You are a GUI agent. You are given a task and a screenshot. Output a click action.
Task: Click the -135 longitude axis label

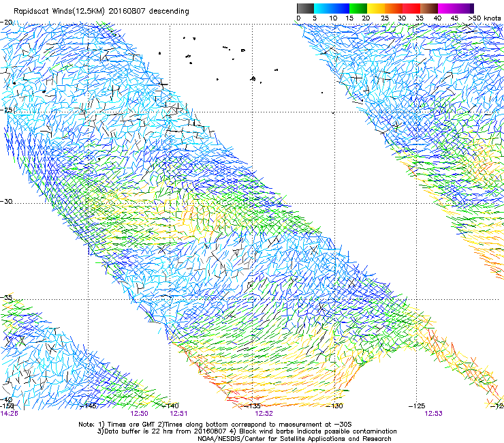pyautogui.click(x=252, y=406)
